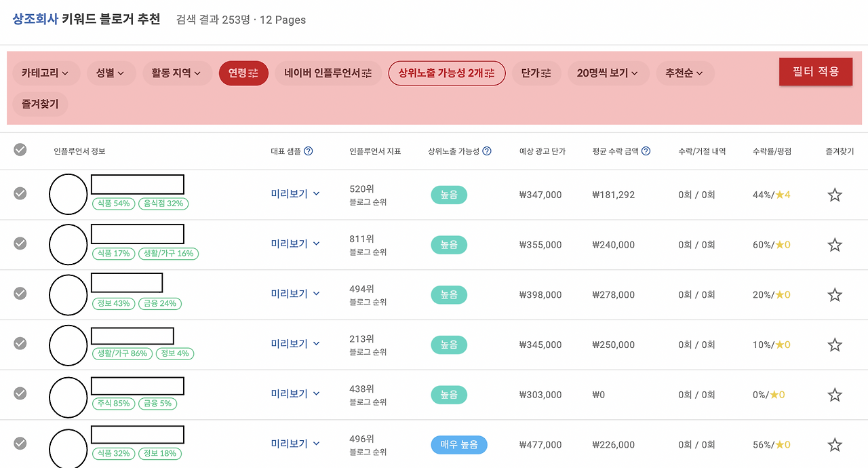The width and height of the screenshot is (868, 468).
Task: Click the 필터 적용 button
Action: pyautogui.click(x=816, y=71)
